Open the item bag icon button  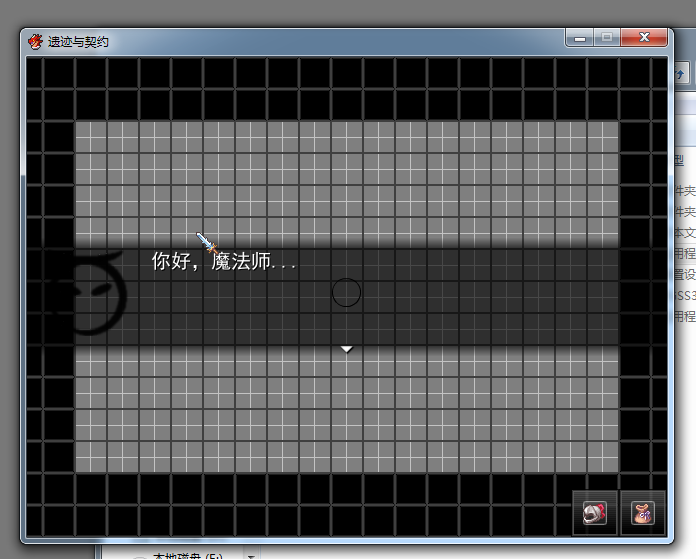[643, 513]
